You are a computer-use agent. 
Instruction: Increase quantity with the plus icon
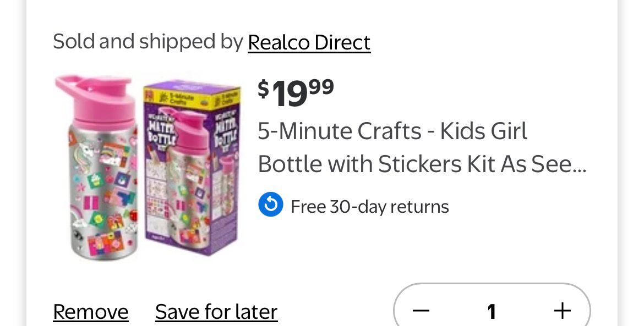[562, 311]
